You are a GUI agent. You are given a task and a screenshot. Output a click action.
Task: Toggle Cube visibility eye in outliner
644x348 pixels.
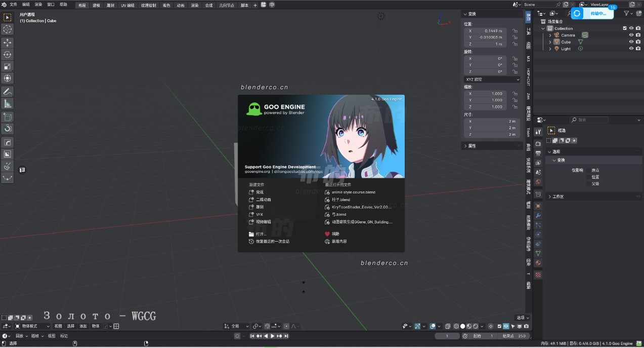click(631, 42)
